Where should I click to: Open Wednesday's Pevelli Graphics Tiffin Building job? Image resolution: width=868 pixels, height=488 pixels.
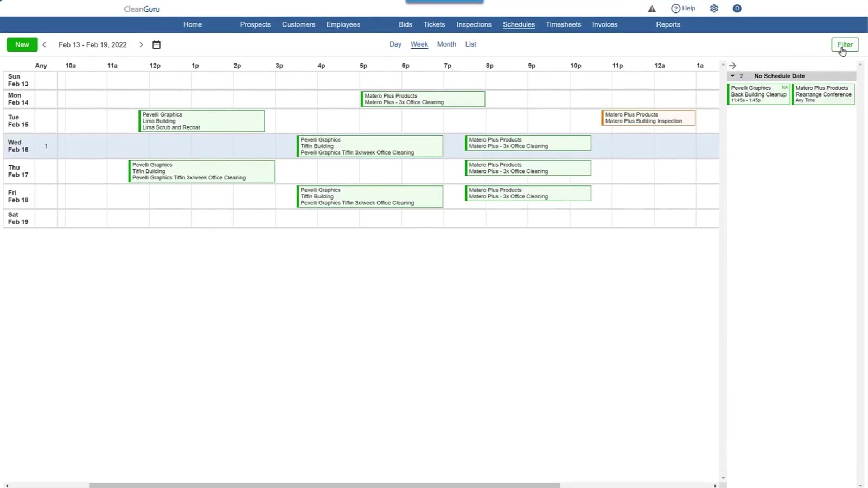(x=370, y=146)
